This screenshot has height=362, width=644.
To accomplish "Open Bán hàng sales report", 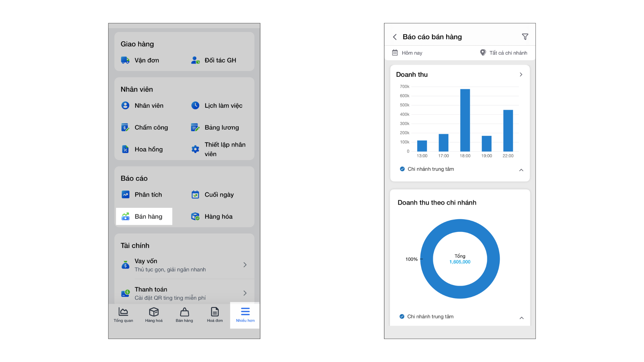I will [x=144, y=217].
